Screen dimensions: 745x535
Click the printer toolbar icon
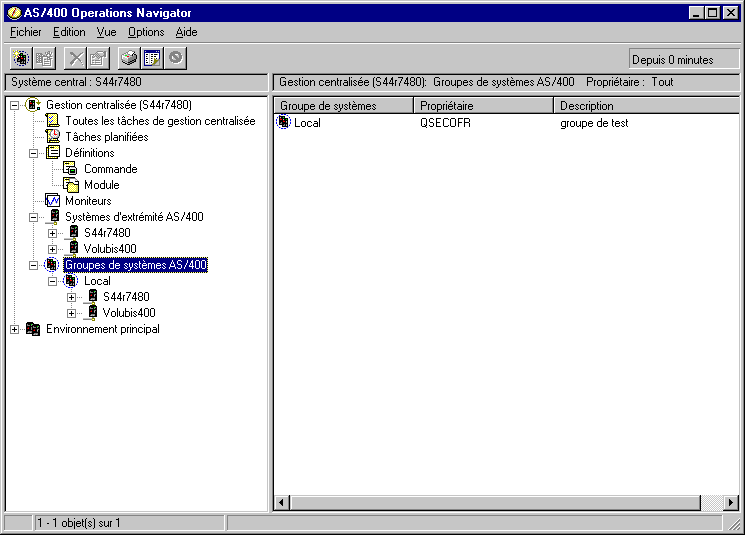tap(129, 58)
